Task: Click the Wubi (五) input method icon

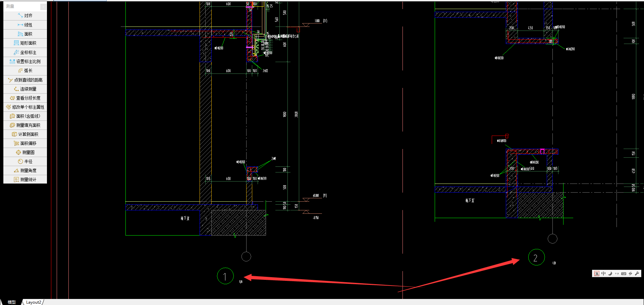Action: [x=597, y=273]
